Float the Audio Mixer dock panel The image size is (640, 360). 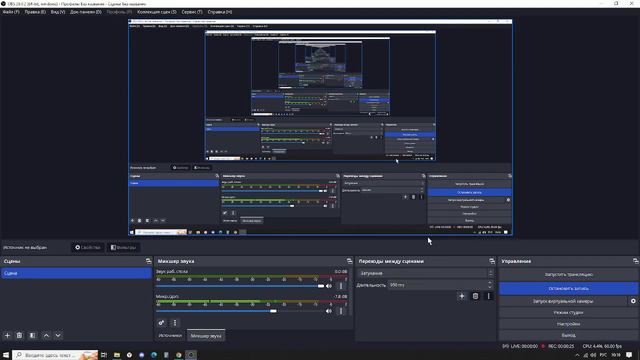click(349, 261)
